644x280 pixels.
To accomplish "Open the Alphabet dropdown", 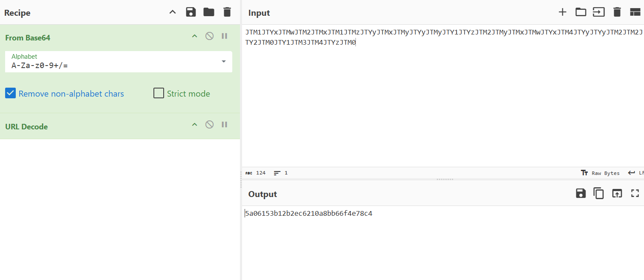I will tap(224, 62).
